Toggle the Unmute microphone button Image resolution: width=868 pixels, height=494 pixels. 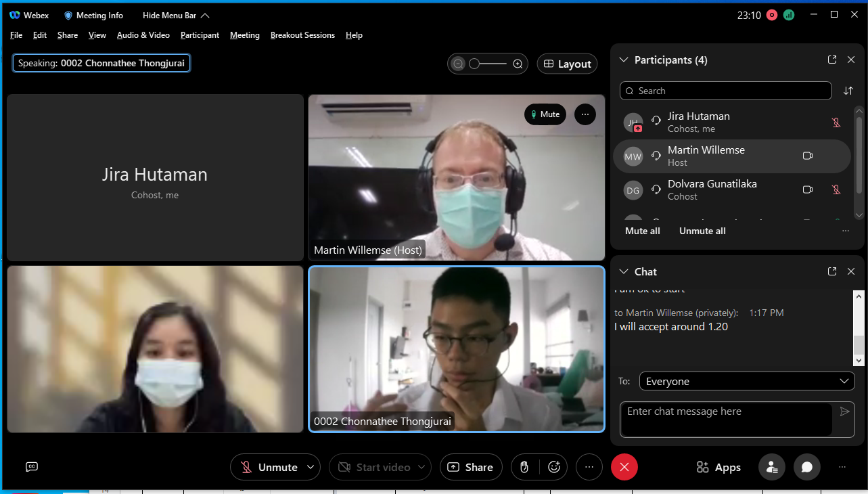pos(269,467)
